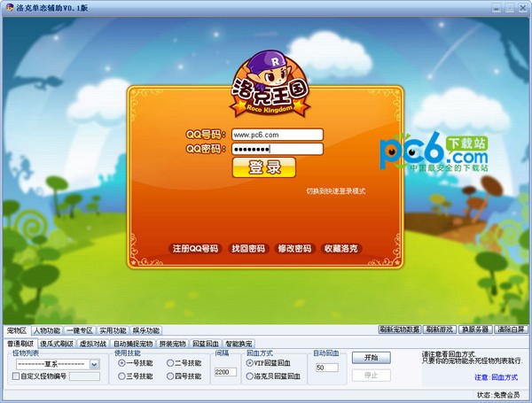Click the 换服务器 button
This screenshot has width=532, height=403.
click(x=475, y=329)
